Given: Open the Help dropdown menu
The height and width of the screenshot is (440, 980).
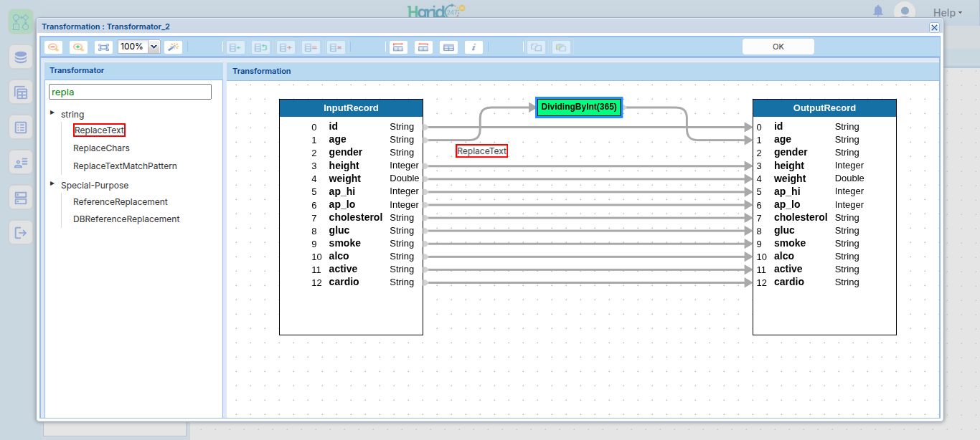Looking at the screenshot, I should pos(947,13).
